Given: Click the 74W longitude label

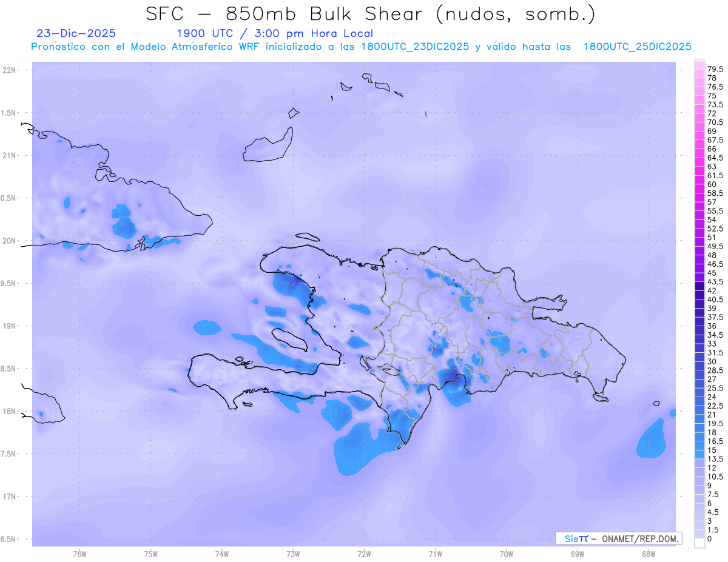Looking at the screenshot, I should (x=222, y=554).
